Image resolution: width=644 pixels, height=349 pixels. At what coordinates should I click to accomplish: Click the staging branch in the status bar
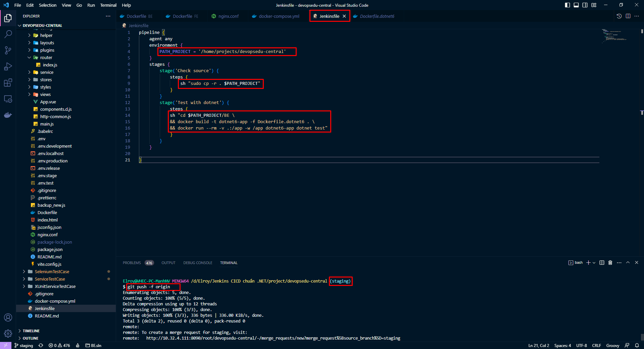tap(24, 345)
